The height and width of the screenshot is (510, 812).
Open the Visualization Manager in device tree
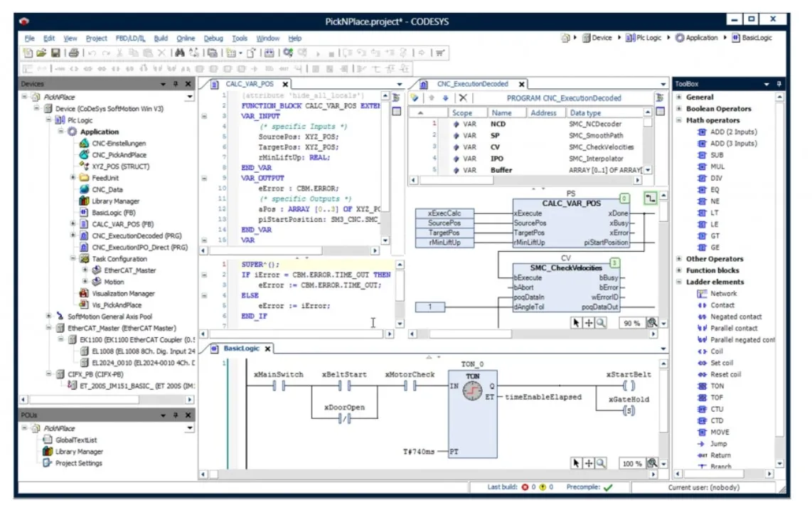coord(122,293)
